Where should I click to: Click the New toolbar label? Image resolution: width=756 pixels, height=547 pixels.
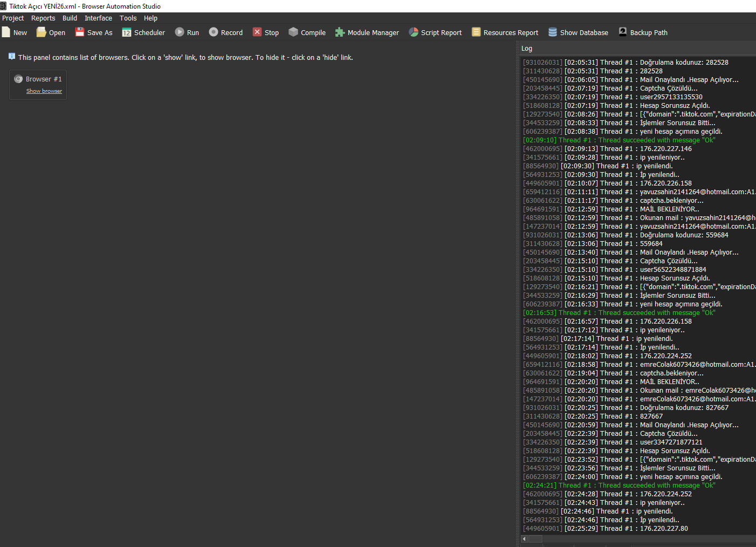pos(20,33)
